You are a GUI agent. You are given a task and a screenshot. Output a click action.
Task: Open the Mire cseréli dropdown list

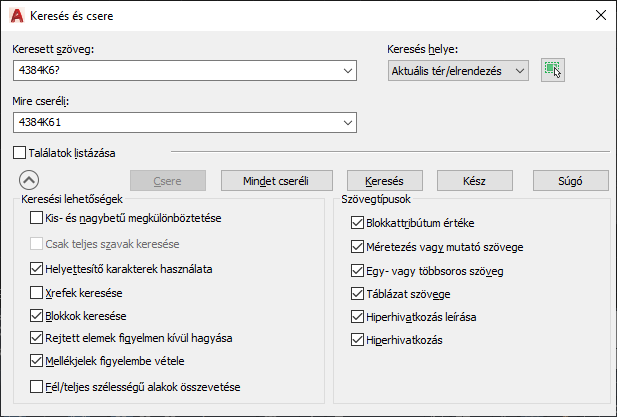(x=348, y=122)
